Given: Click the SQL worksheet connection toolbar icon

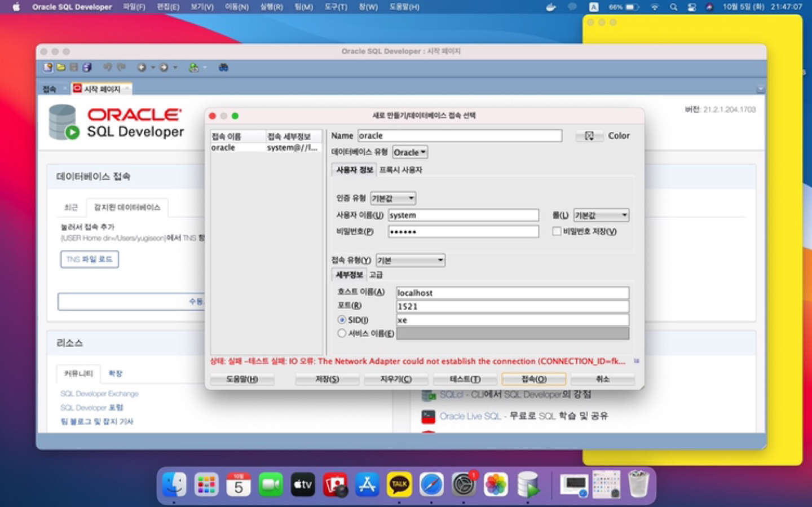Looking at the screenshot, I should (193, 68).
